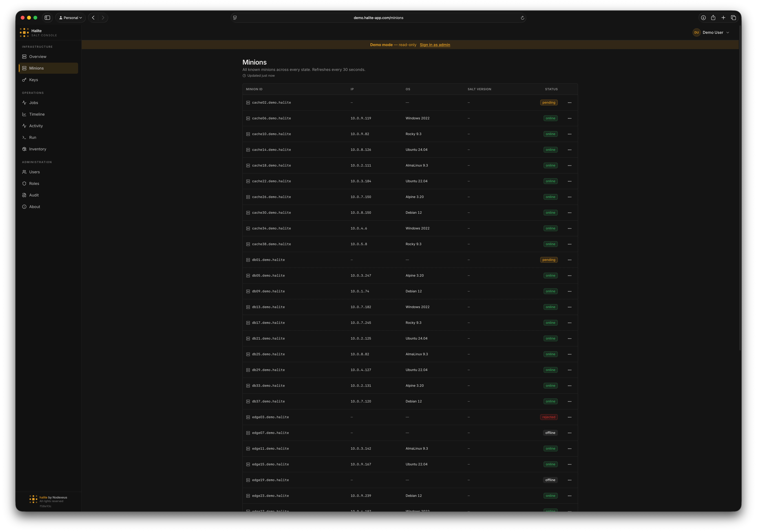Image resolution: width=757 pixels, height=532 pixels.
Task: Reload the page in Safari address bar
Action: [522, 18]
